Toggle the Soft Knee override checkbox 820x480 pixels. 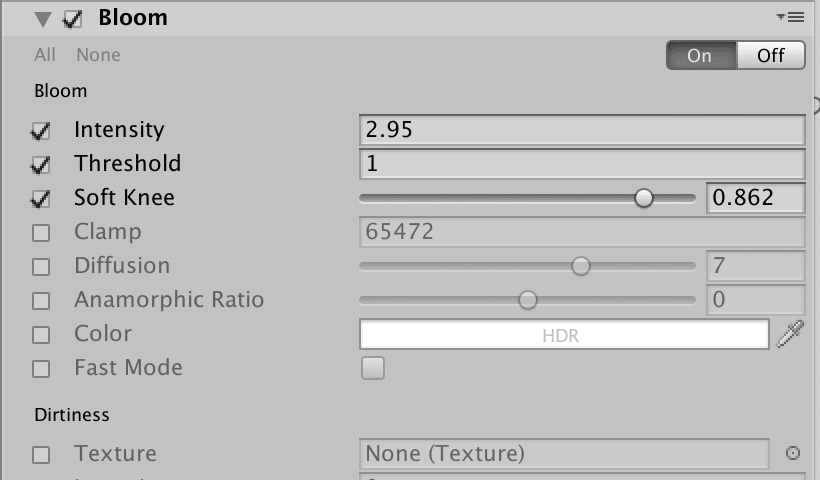tap(41, 199)
